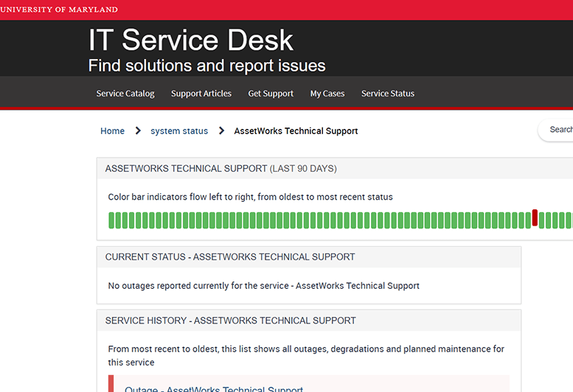Click the chevron after Home breadcrumb
The width and height of the screenshot is (573, 392).
(138, 130)
